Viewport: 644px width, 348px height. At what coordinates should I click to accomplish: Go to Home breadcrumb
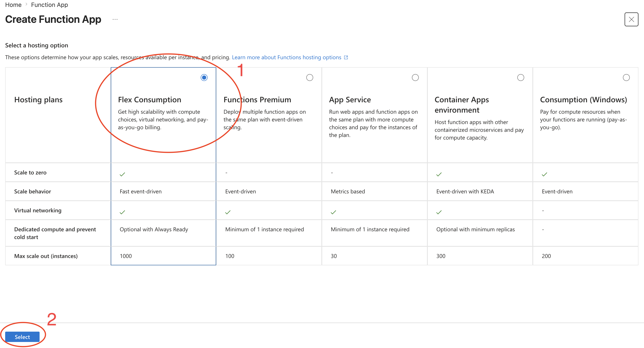[x=13, y=5]
